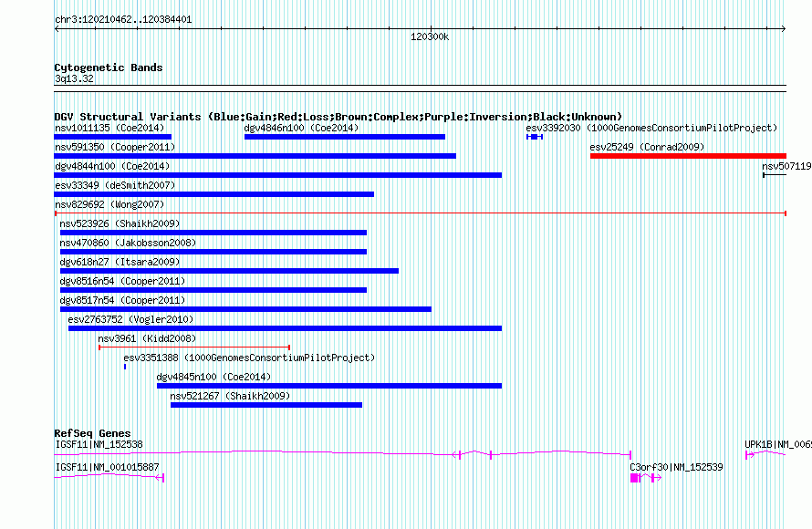Select the dgv4845n100 (Coe2014) blue bar
Image resolution: width=812 pixels, height=529 pixels.
pos(329,386)
